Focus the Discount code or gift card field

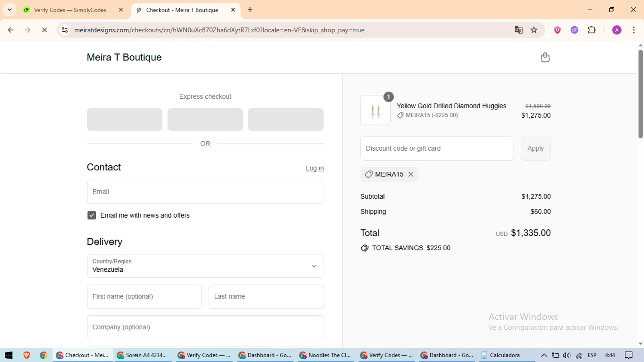click(x=437, y=149)
